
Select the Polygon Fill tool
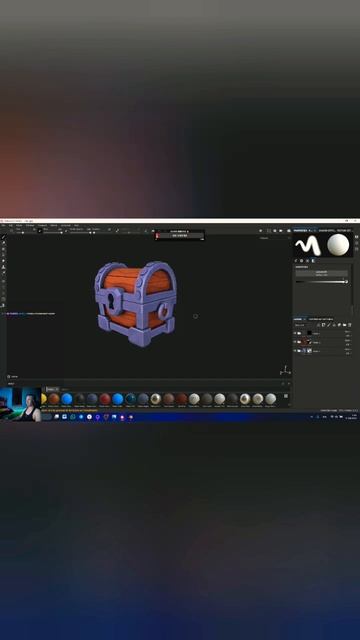(x=4, y=255)
